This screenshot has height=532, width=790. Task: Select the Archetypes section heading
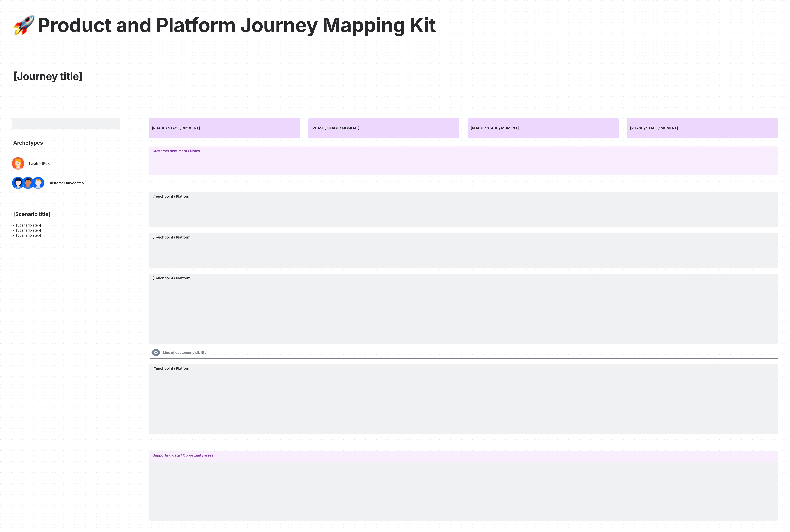[28, 142]
